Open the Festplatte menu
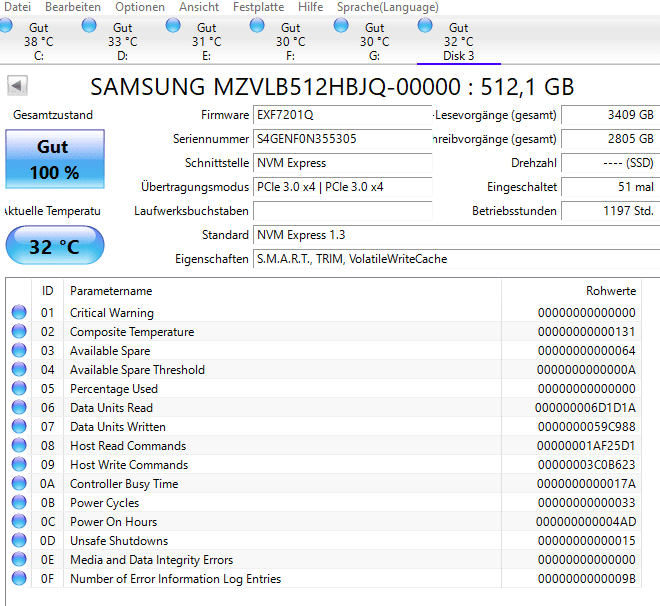 point(258,7)
